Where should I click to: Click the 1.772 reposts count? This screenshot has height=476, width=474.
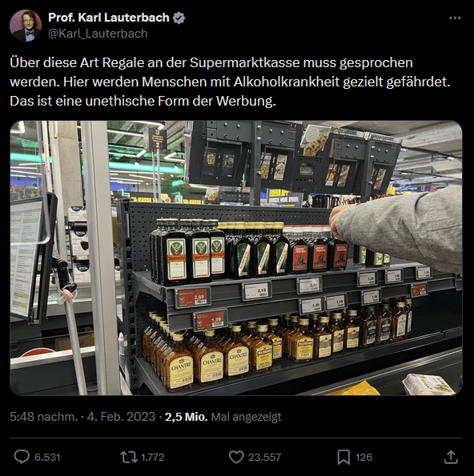point(153,457)
